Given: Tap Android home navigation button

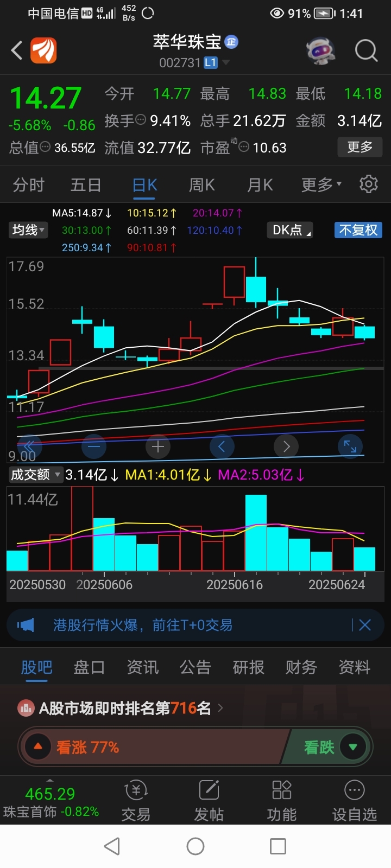Looking at the screenshot, I should pyautogui.click(x=195, y=846).
